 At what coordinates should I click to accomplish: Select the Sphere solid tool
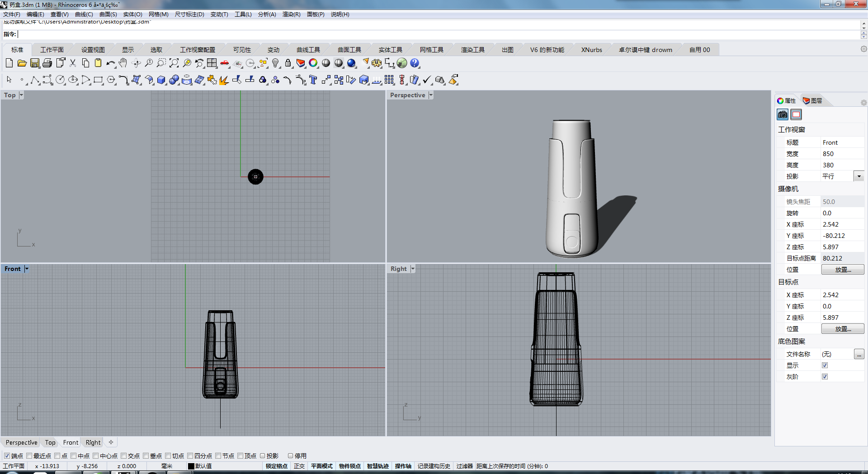(174, 80)
